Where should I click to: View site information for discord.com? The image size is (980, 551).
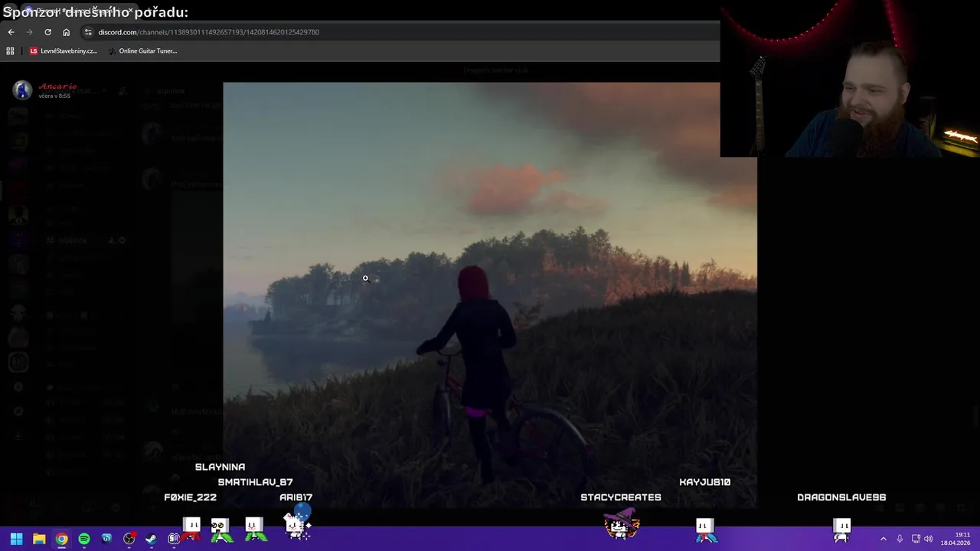[x=88, y=32]
